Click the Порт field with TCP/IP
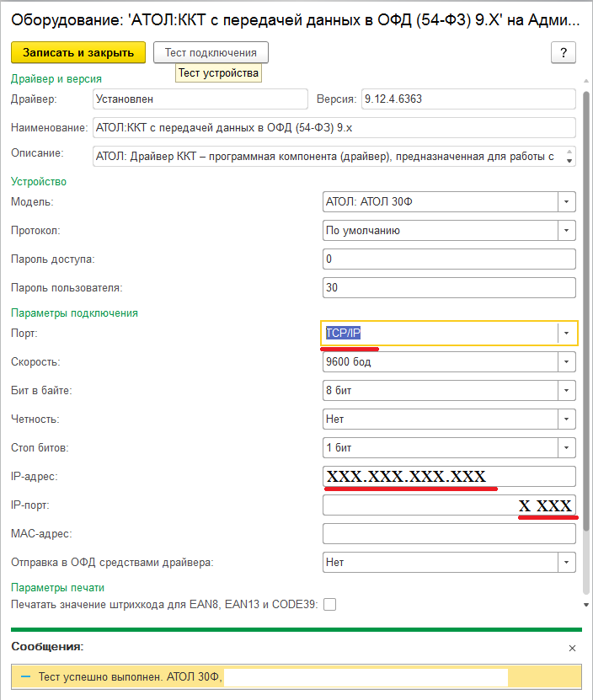The image size is (593, 700). 441,333
